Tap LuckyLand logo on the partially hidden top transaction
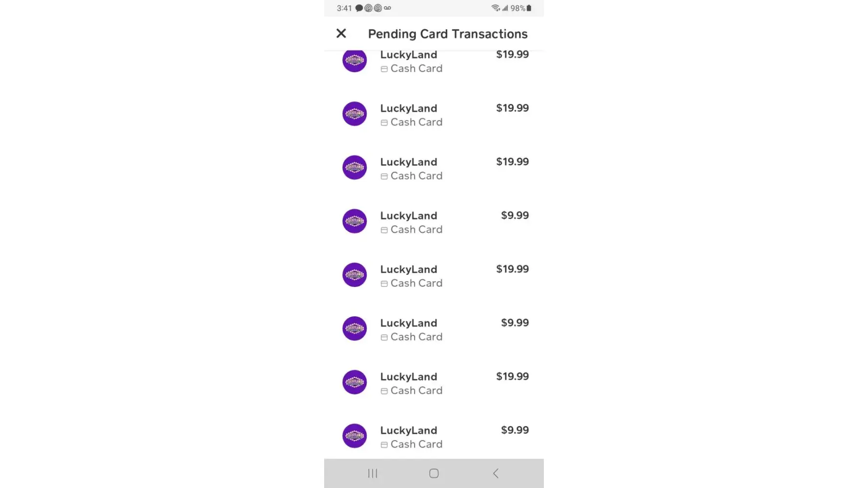The height and width of the screenshot is (488, 868). (354, 61)
